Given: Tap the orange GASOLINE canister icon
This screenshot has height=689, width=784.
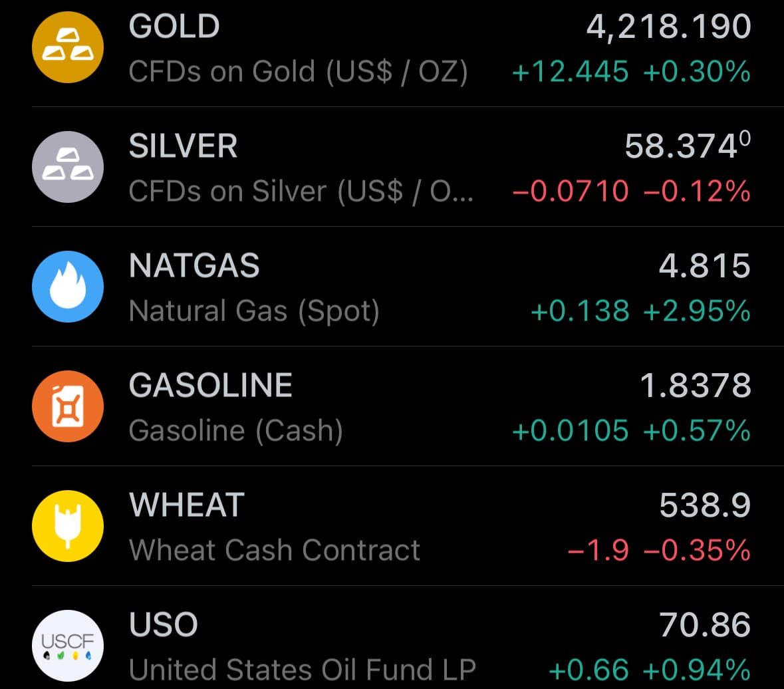Looking at the screenshot, I should click(68, 406).
